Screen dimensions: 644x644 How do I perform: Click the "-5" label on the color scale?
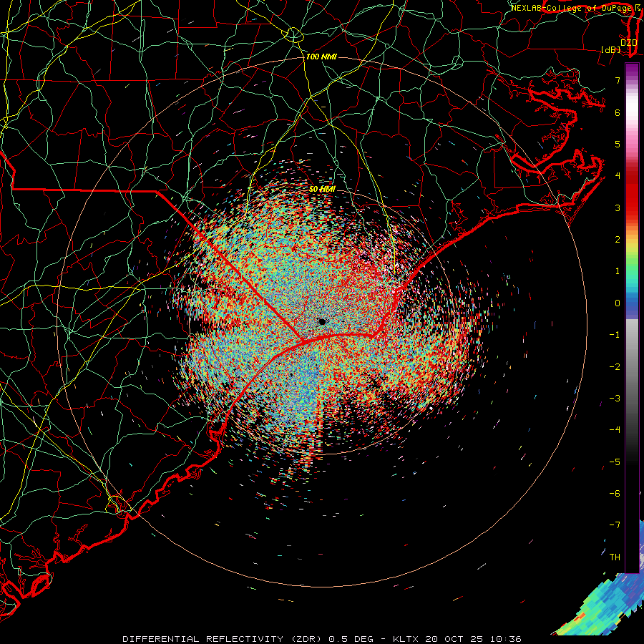pyautogui.click(x=615, y=462)
